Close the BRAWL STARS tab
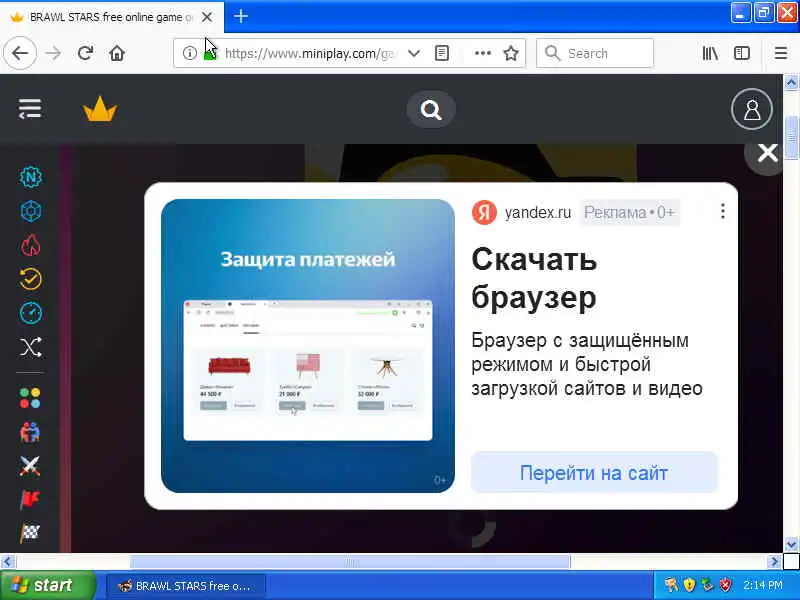 tap(207, 17)
